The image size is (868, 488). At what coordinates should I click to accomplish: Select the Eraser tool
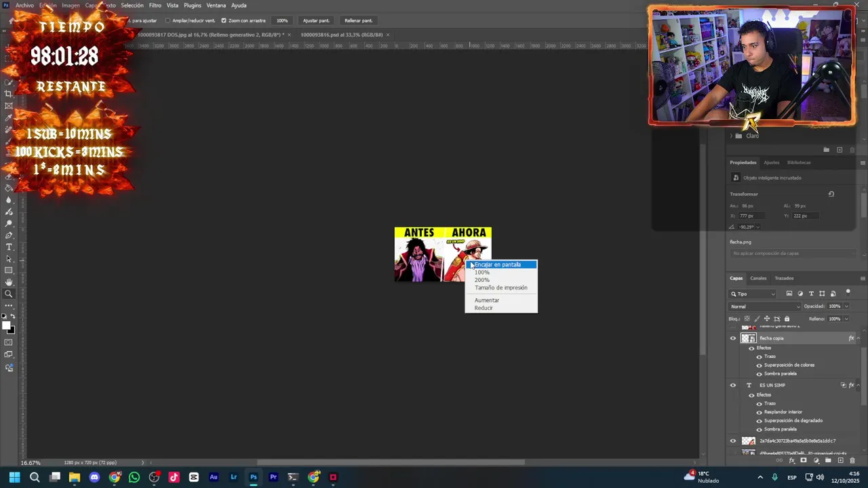(x=9, y=176)
